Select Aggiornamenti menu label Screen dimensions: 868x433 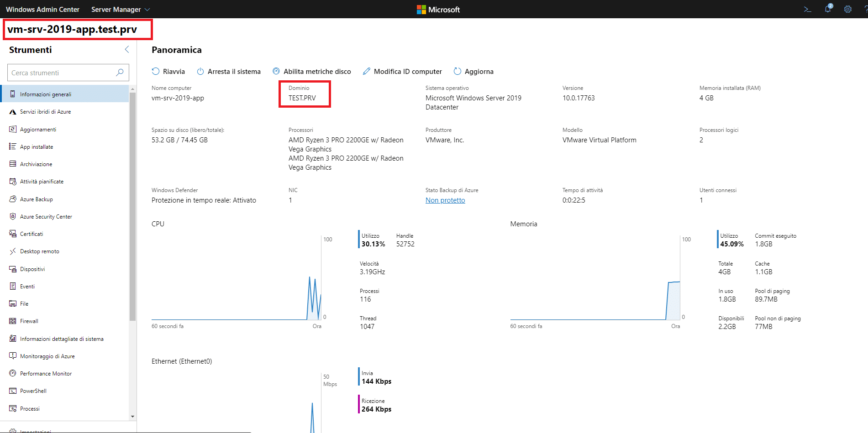point(38,130)
